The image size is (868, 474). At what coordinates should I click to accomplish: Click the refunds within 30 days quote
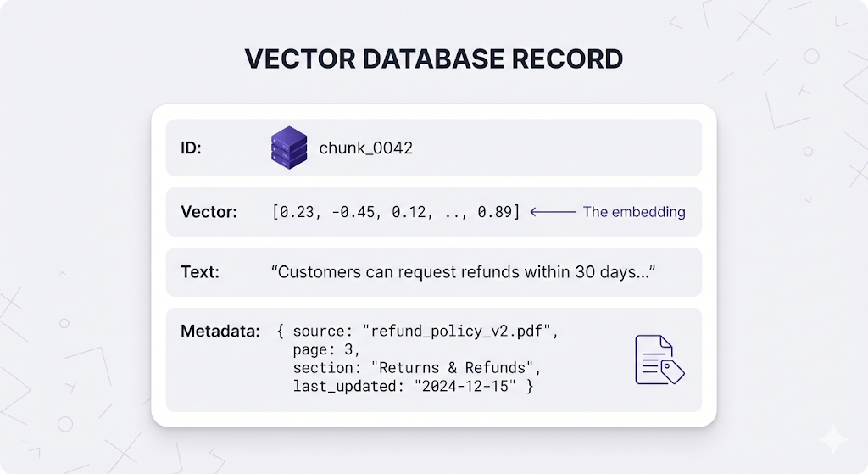click(465, 272)
